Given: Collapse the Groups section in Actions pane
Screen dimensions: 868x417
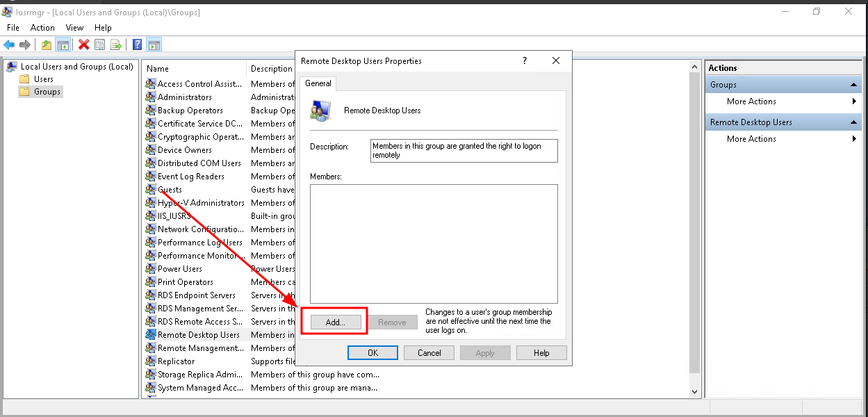Looking at the screenshot, I should [855, 85].
